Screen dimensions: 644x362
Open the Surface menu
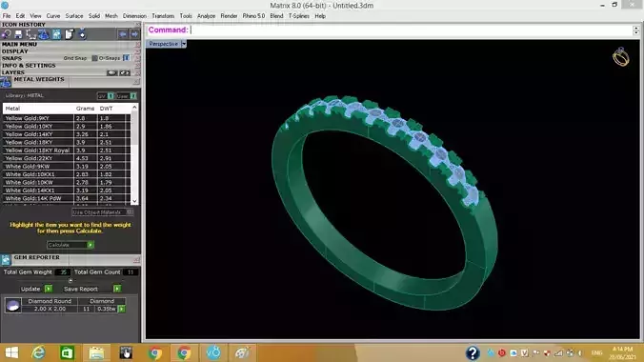[x=74, y=16]
